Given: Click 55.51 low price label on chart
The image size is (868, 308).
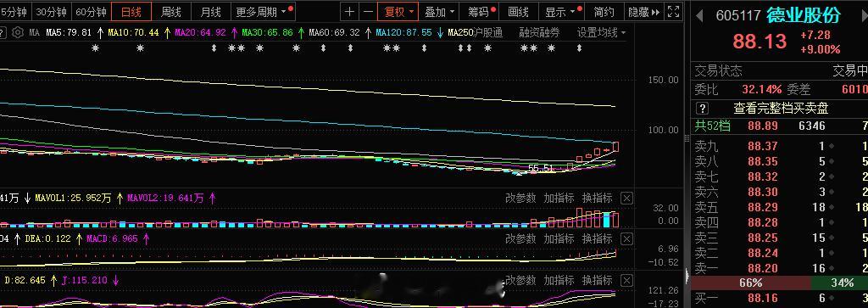Looking at the screenshot, I should [x=541, y=168].
